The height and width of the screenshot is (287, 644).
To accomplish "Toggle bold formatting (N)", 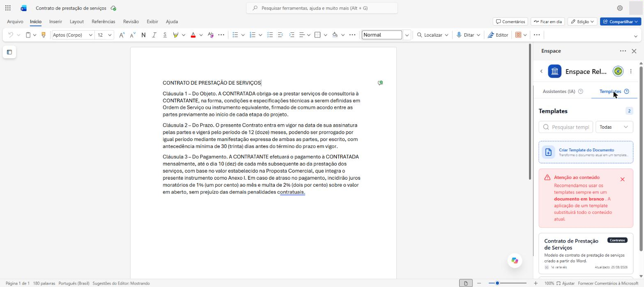I will click(143, 35).
